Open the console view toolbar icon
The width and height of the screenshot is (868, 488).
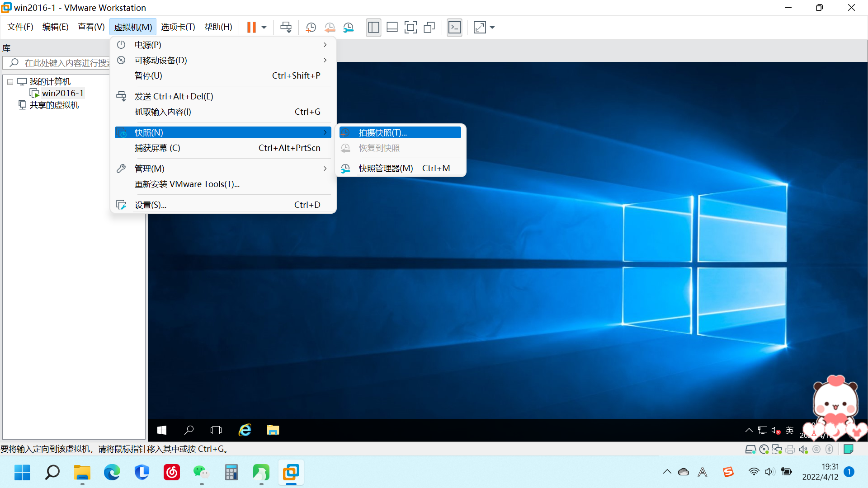[x=454, y=28]
